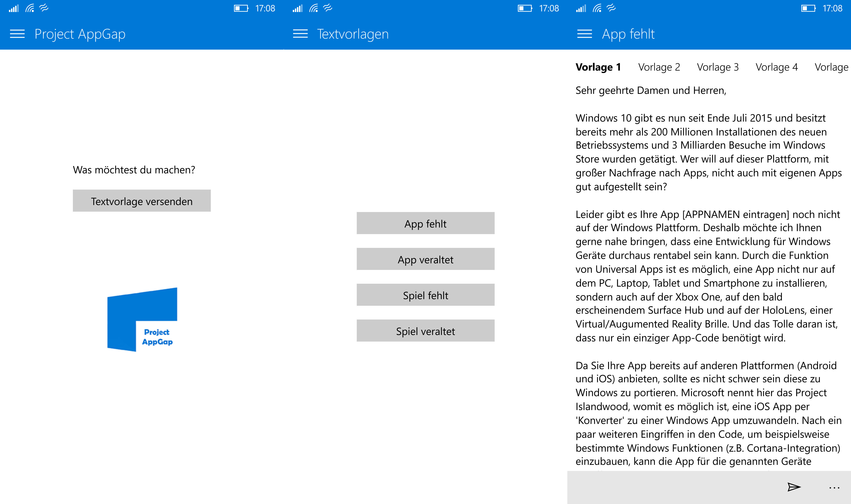Image resolution: width=851 pixels, height=504 pixels.
Task: Select the Spiel fehlt button
Action: pyautogui.click(x=425, y=295)
